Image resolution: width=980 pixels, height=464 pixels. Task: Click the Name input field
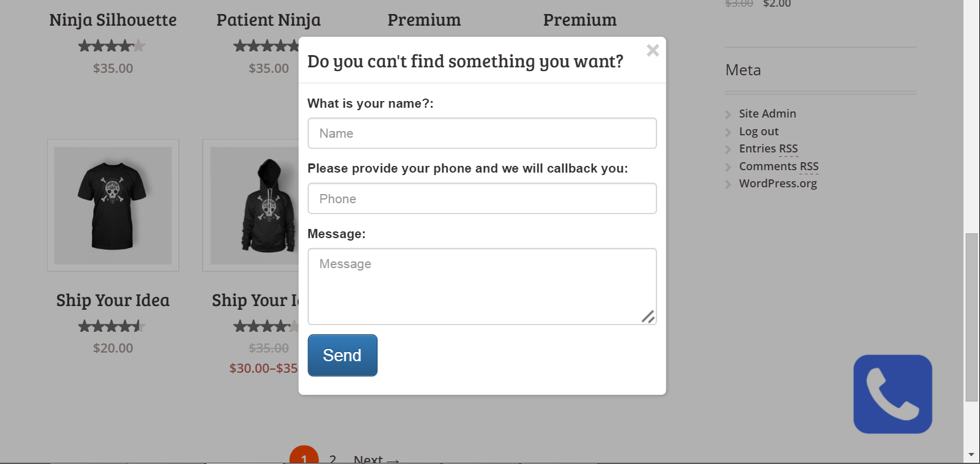tap(482, 133)
